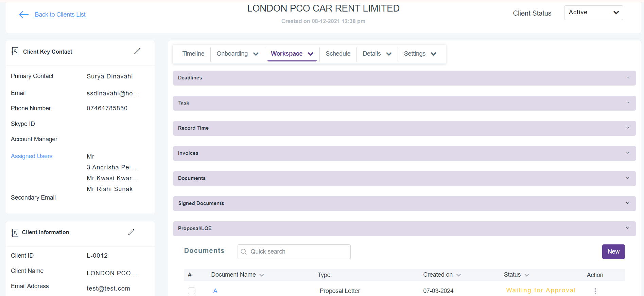Click primary contact name Surya Dinavahi
The image size is (644, 296).
[x=109, y=76]
